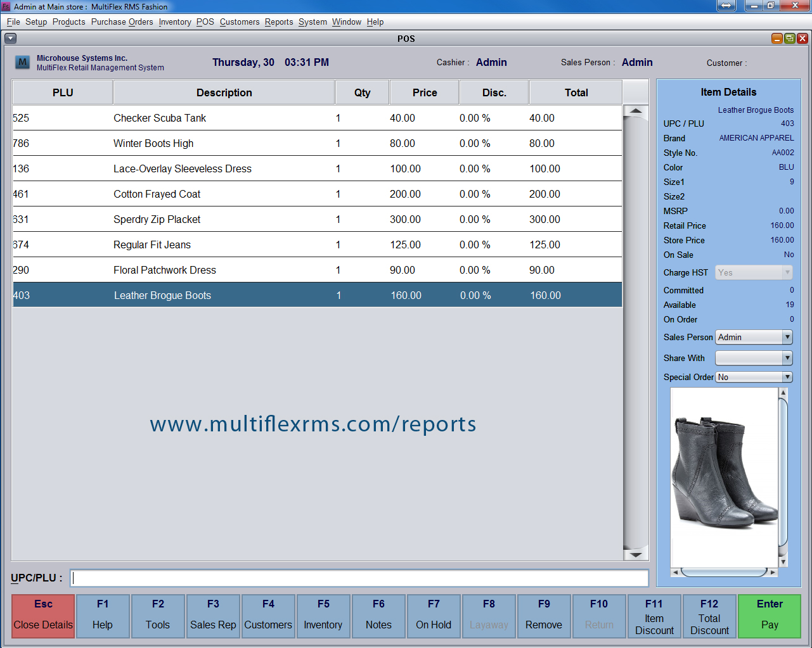Image resolution: width=812 pixels, height=648 pixels.
Task: Click F11 Item Discount button
Action: point(654,616)
